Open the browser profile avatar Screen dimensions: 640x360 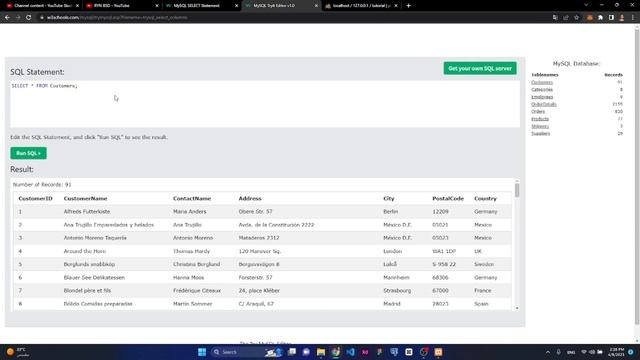click(x=622, y=18)
